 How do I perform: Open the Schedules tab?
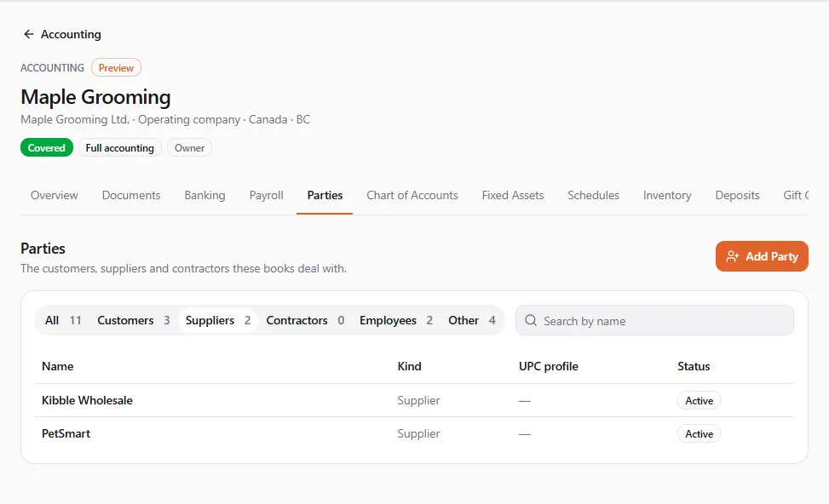point(593,196)
